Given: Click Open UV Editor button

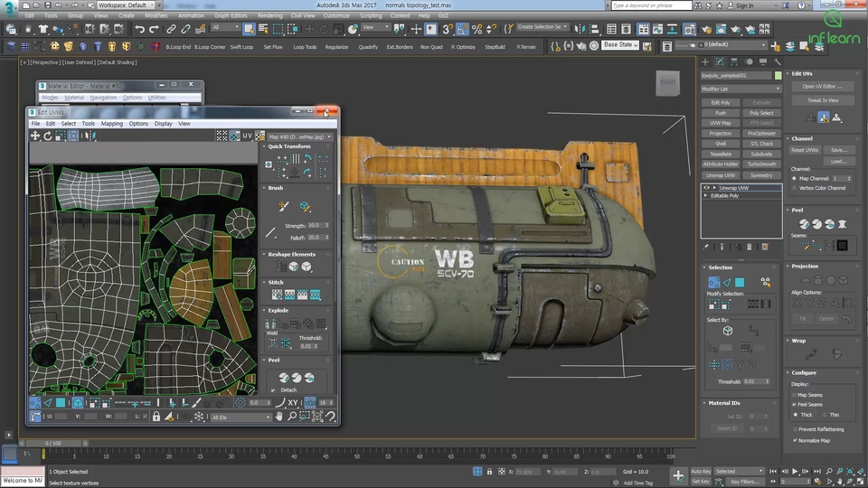Looking at the screenshot, I should tap(822, 87).
